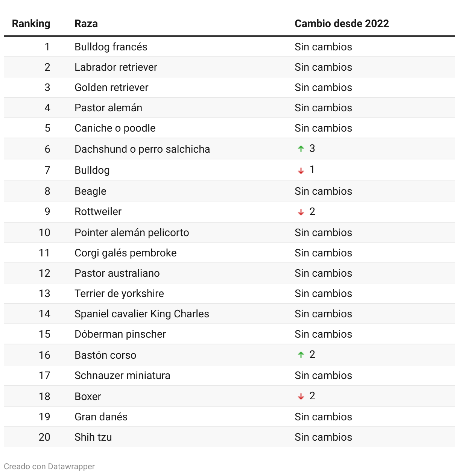
Task: Click the red down arrow beside Bulldog
Action: [301, 170]
